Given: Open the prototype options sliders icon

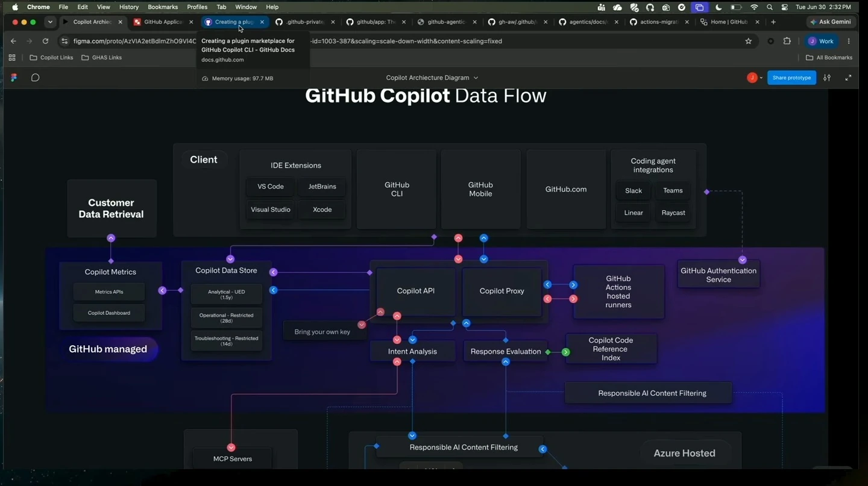Looking at the screenshot, I should point(827,78).
